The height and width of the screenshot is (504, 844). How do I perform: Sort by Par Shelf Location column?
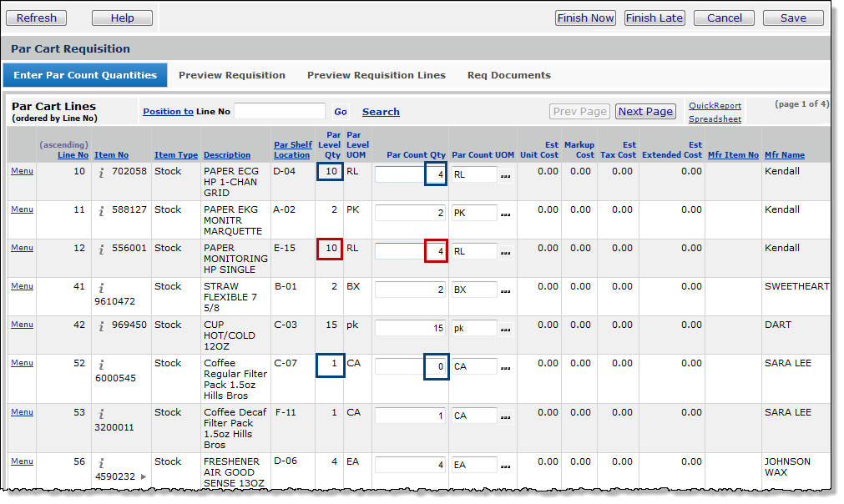coord(292,149)
